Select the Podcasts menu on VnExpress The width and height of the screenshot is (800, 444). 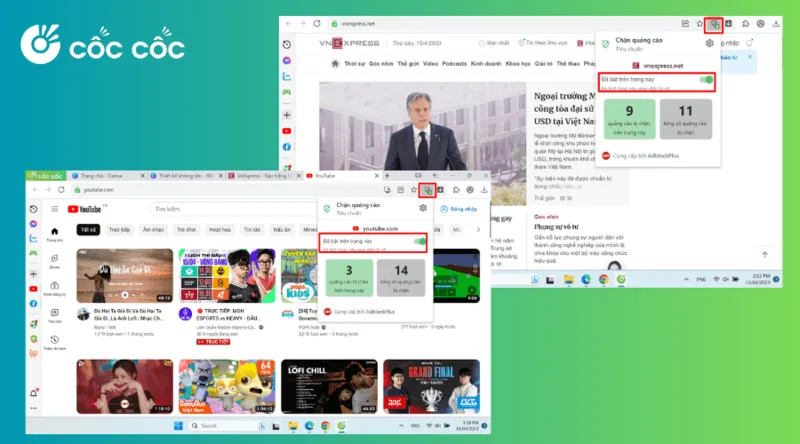point(454,64)
